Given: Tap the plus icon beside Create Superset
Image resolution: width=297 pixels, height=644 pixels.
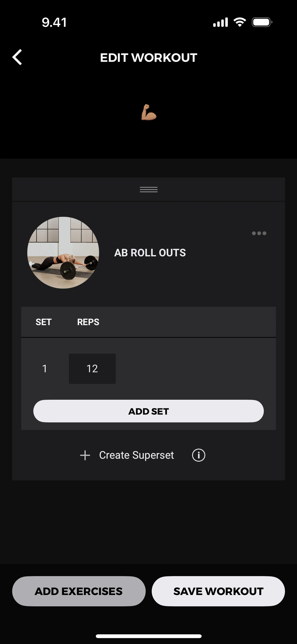Looking at the screenshot, I should 85,455.
